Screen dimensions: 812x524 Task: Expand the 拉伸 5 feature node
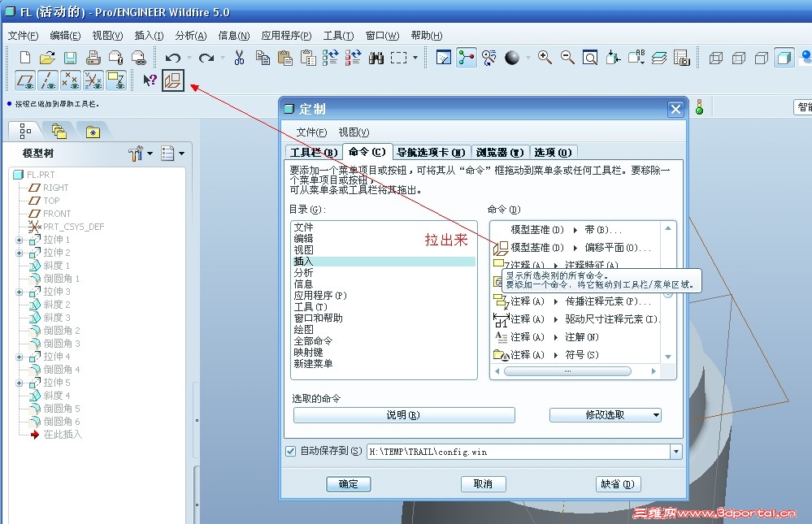[20, 383]
